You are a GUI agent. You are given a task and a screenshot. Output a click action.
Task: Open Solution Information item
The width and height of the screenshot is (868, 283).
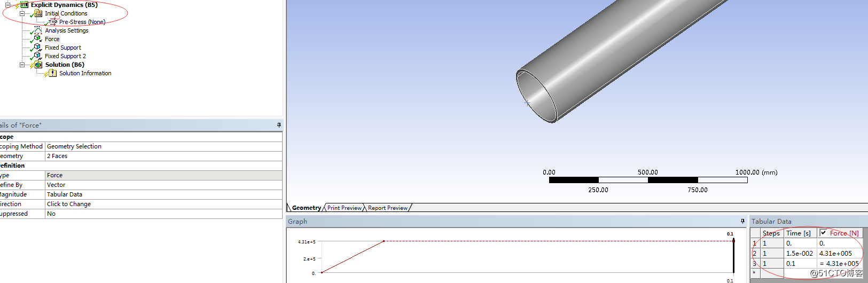pyautogui.click(x=85, y=73)
